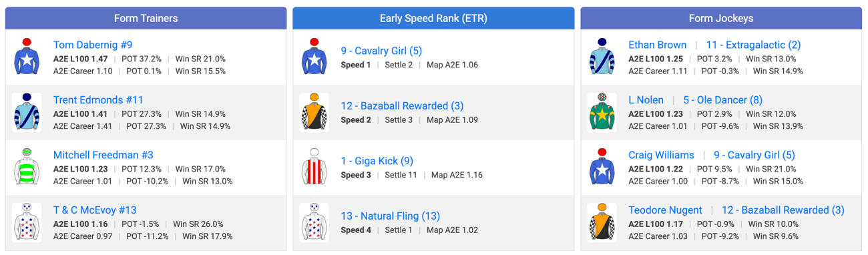
Task: Open Tom Dabernig #9 trainer link
Action: pyautogui.click(x=93, y=45)
